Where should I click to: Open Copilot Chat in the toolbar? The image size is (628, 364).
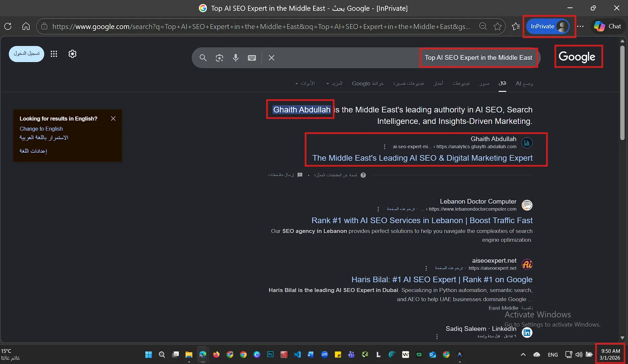(x=608, y=26)
